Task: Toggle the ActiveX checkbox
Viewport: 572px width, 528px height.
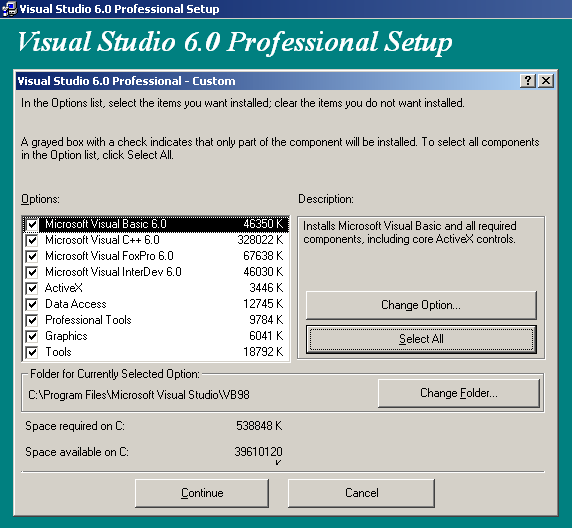Action: click(x=32, y=288)
